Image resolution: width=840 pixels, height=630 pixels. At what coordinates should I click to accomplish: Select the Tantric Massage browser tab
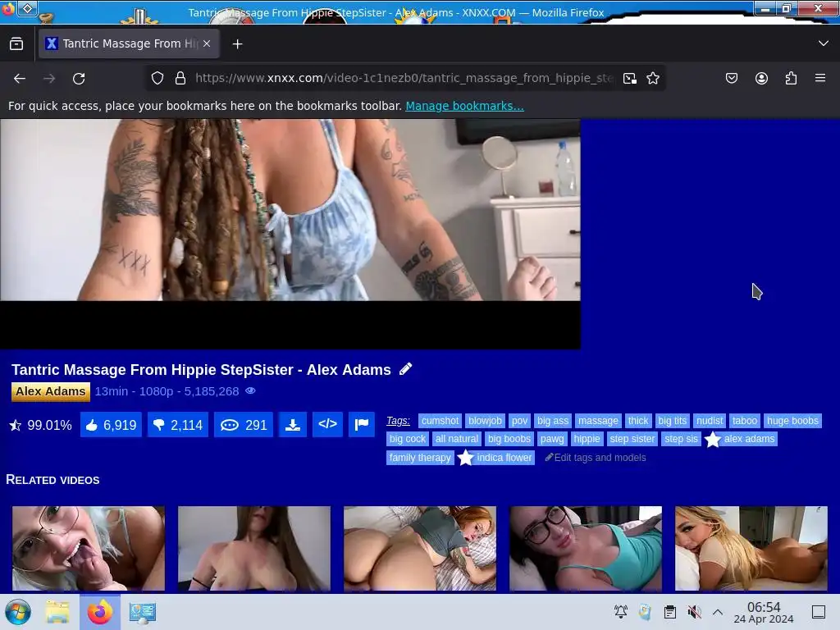click(x=129, y=43)
